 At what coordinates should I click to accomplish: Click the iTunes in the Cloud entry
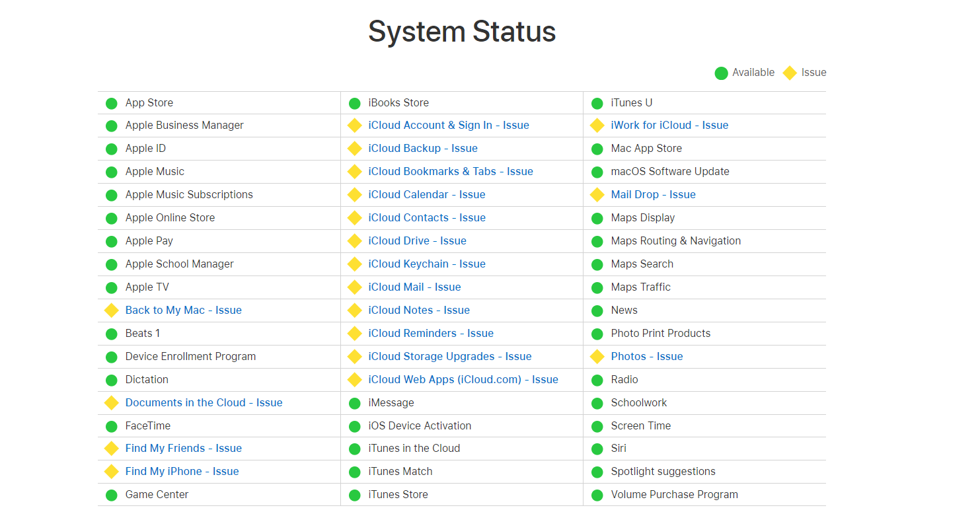414,449
